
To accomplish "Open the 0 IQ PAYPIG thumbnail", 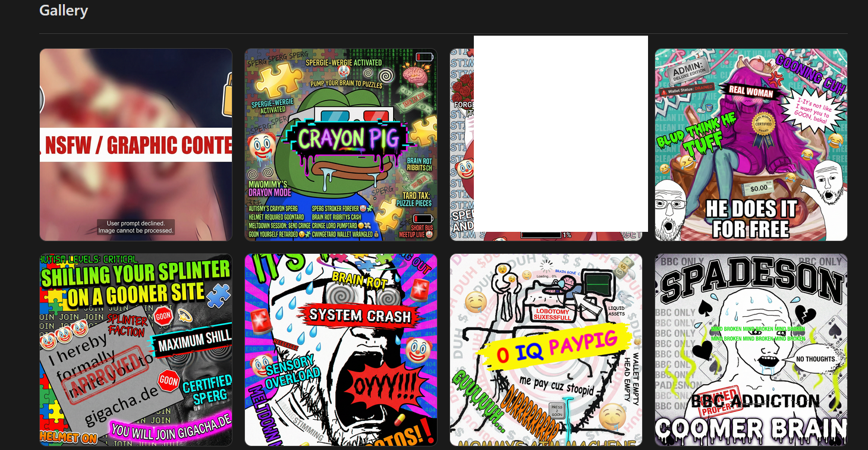I will 546,350.
